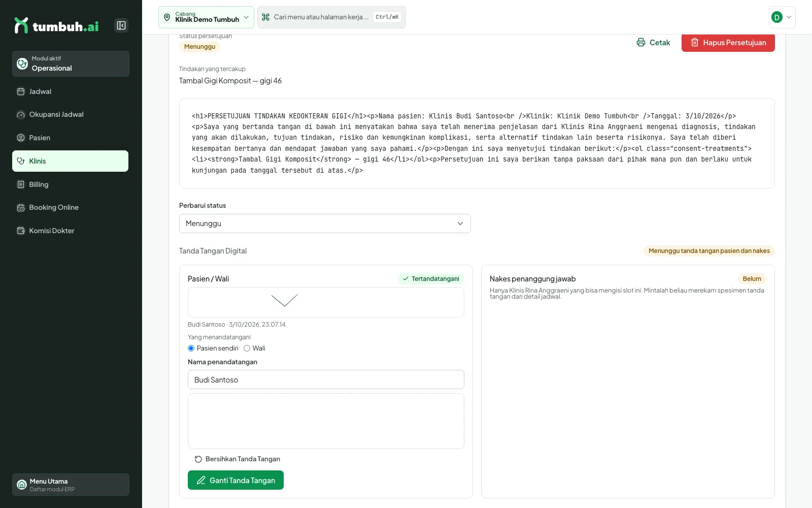Click the printer icon beside Cetak
Image resolution: width=812 pixels, height=508 pixels.
(641, 43)
